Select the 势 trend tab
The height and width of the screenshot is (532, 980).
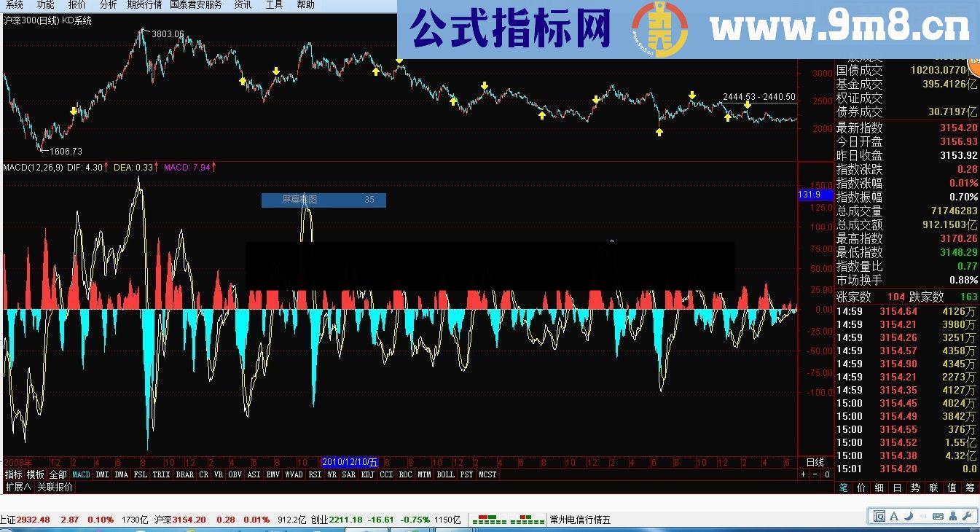(x=916, y=488)
